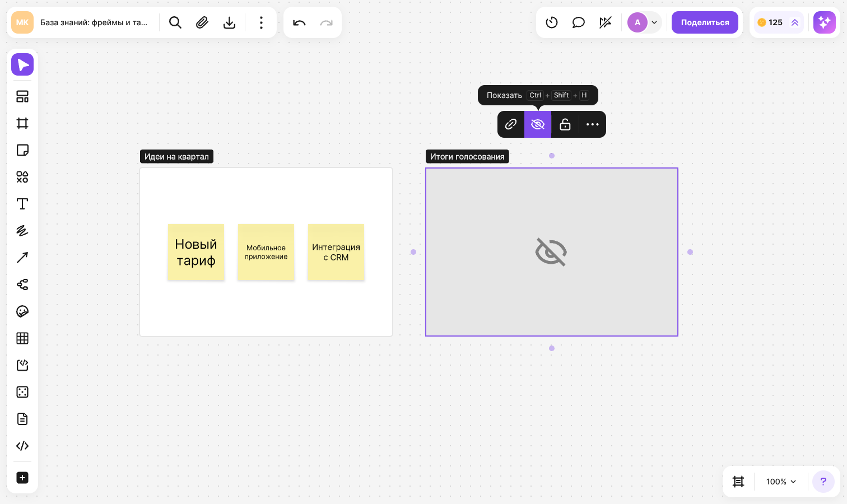The height and width of the screenshot is (504, 847).
Task: Open the 100% zoom dropdown
Action: point(781,482)
